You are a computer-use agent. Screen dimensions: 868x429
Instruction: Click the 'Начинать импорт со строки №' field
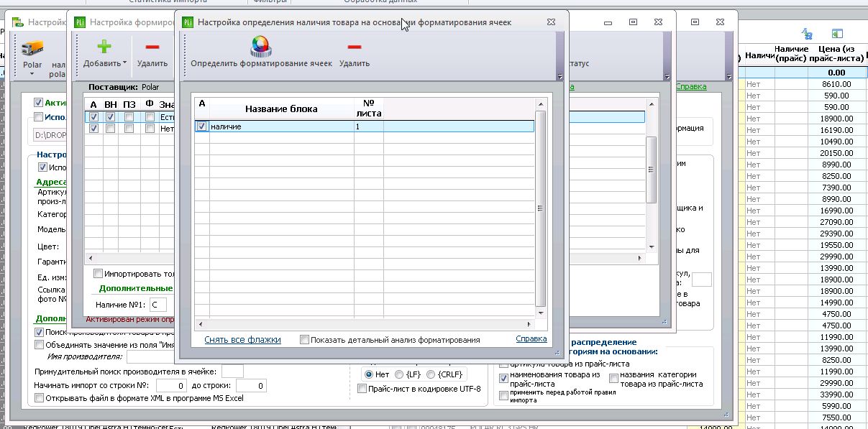[x=171, y=386]
